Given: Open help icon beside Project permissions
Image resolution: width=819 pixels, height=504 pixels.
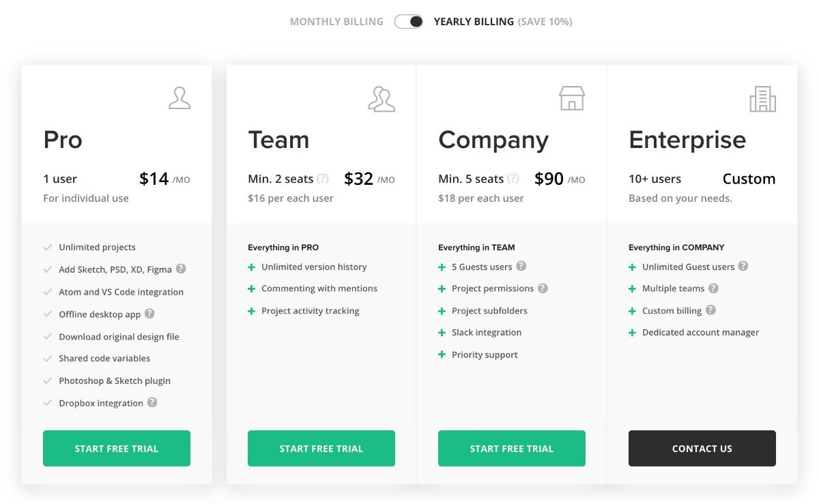Looking at the screenshot, I should click(x=543, y=288).
